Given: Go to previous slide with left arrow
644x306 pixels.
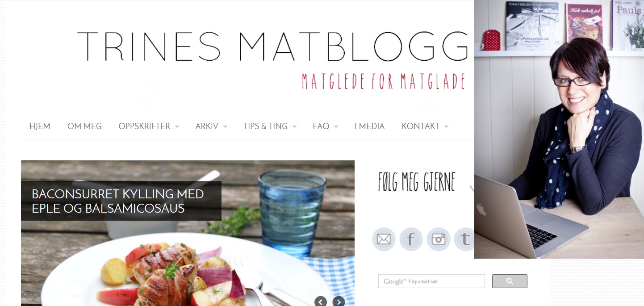Looking at the screenshot, I should (321, 302).
